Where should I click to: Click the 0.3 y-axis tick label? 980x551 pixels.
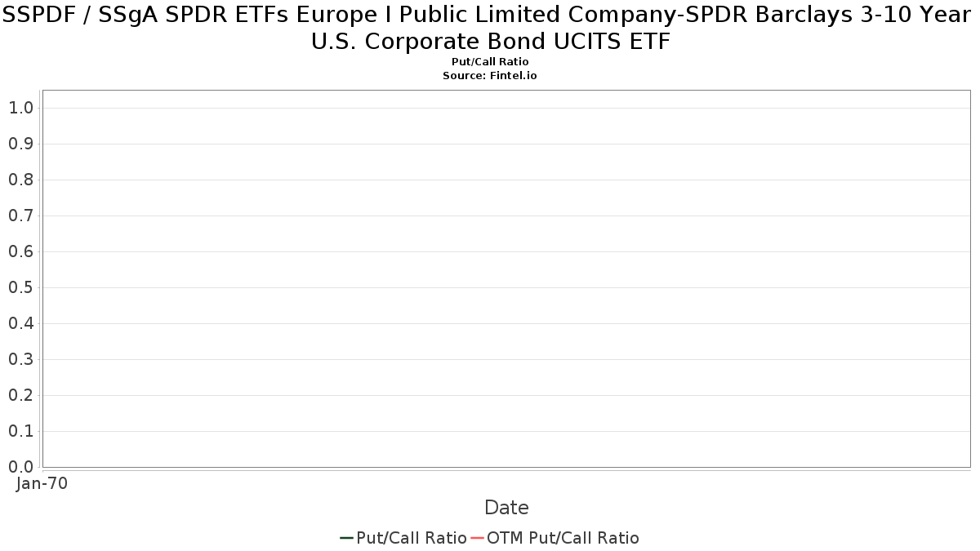tap(20, 359)
